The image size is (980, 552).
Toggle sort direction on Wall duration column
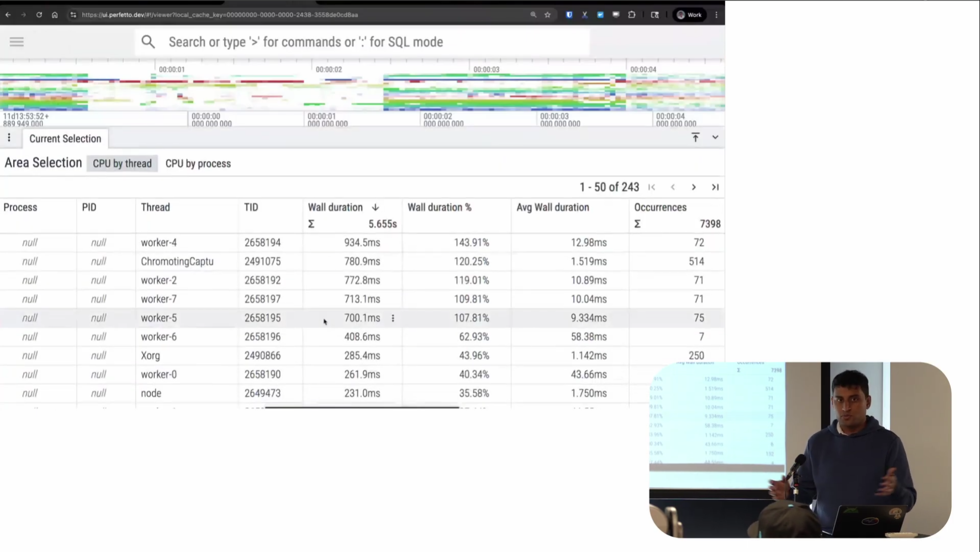click(x=375, y=207)
